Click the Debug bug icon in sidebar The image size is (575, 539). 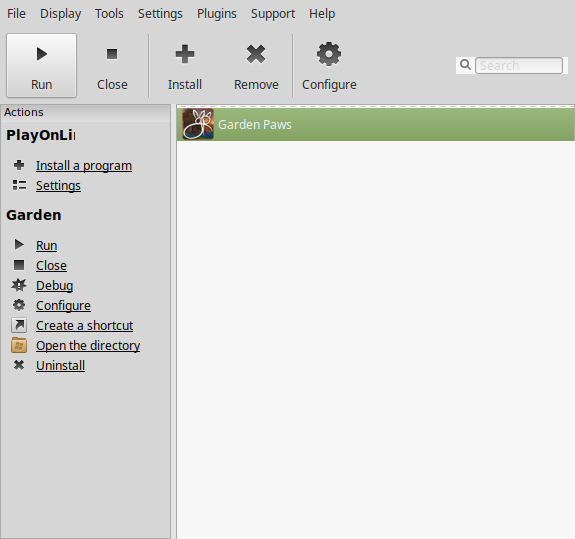[19, 285]
